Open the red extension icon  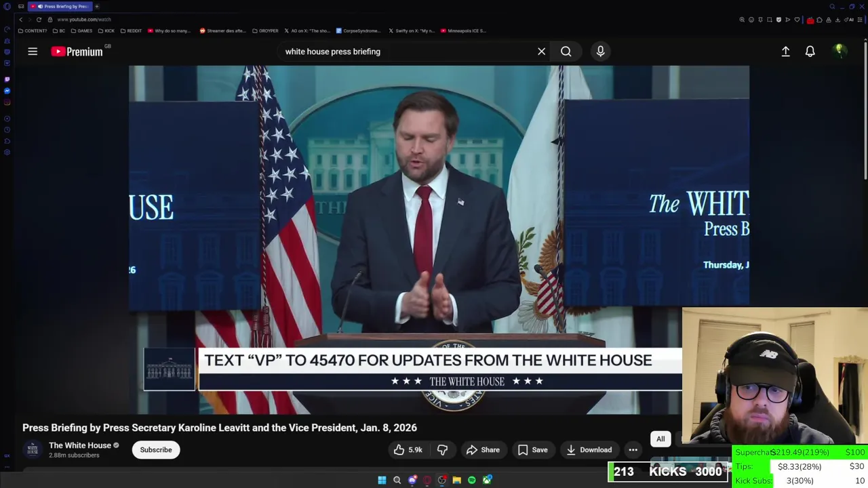[x=810, y=20]
